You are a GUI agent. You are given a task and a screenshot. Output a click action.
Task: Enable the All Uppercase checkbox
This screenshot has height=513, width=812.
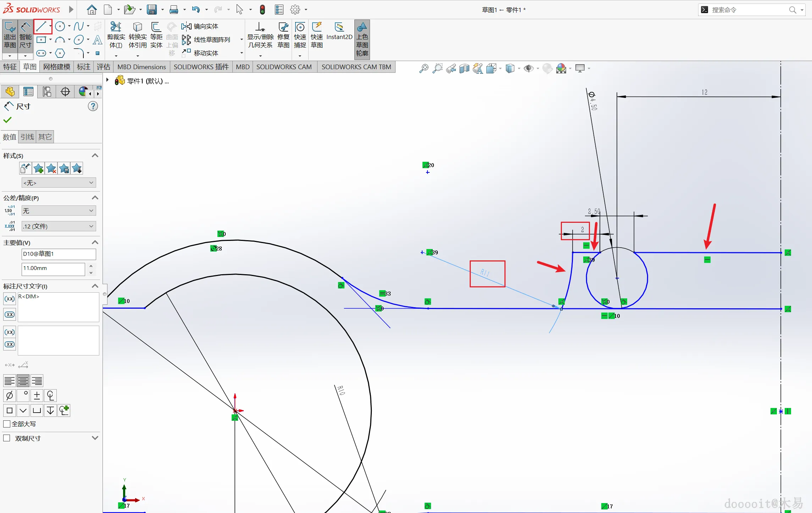7,424
